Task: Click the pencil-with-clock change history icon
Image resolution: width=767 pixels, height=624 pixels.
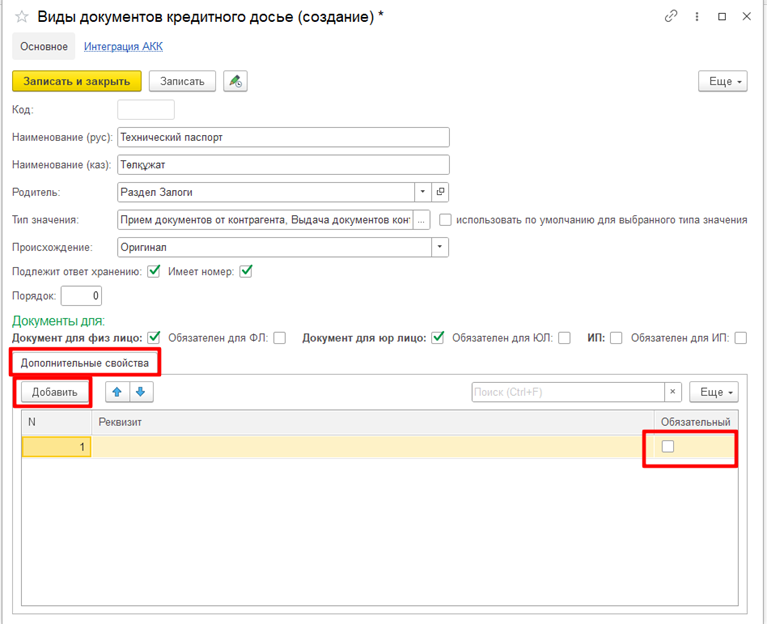Action: coord(235,81)
